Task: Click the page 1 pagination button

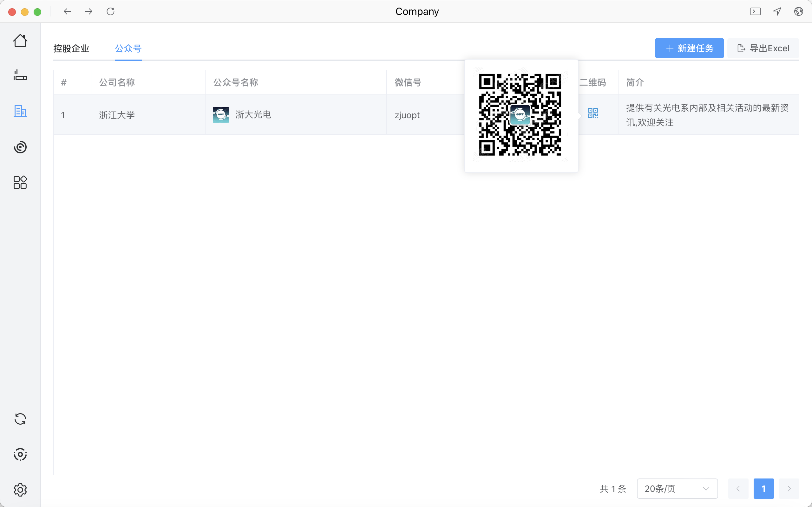Action: (763, 489)
